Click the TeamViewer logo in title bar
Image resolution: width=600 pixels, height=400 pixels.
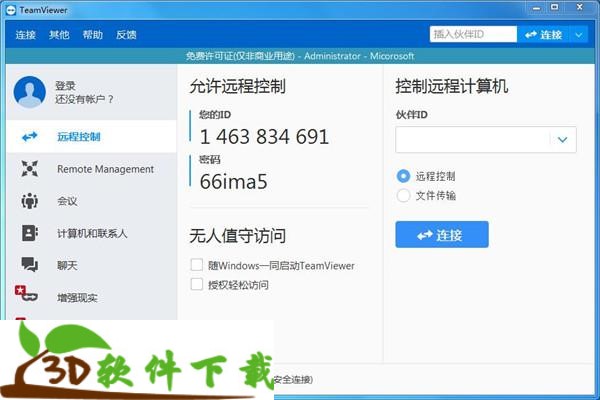coord(11,10)
